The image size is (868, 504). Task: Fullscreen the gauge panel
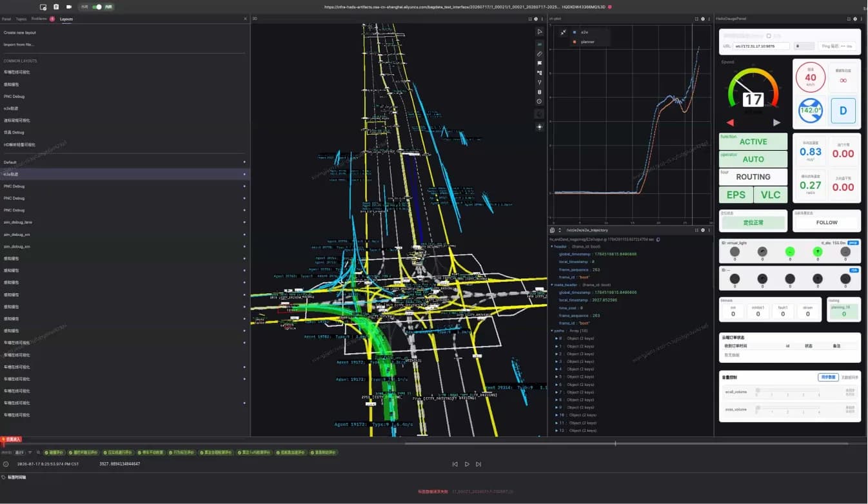point(850,19)
